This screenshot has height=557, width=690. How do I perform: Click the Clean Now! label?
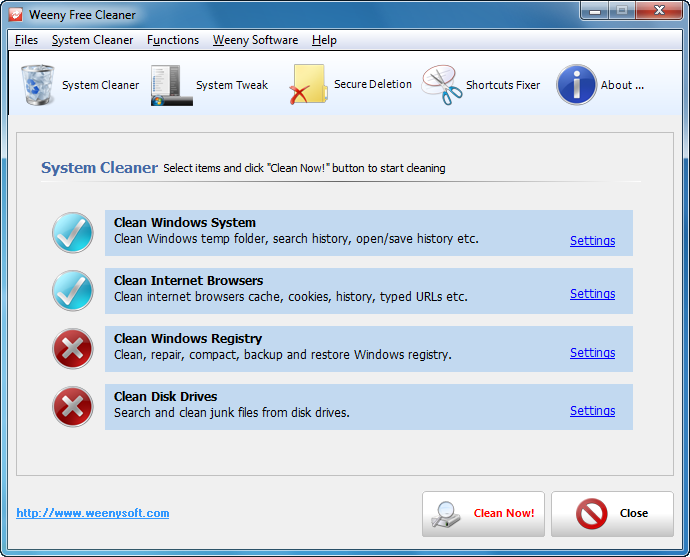504,513
